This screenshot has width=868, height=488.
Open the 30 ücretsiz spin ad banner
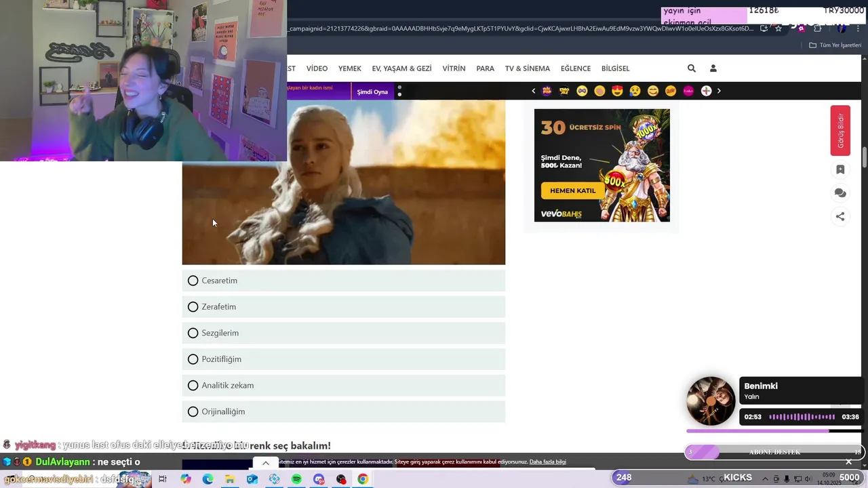(602, 165)
